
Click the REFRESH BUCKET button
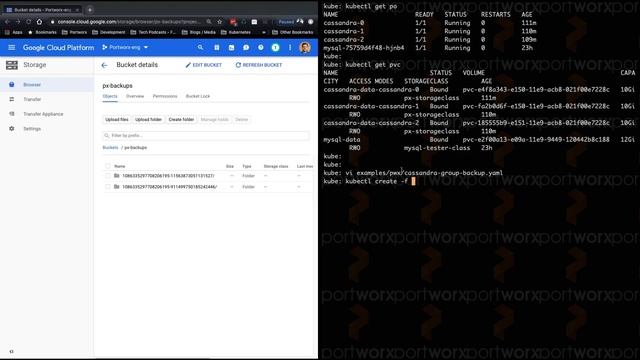click(259, 65)
